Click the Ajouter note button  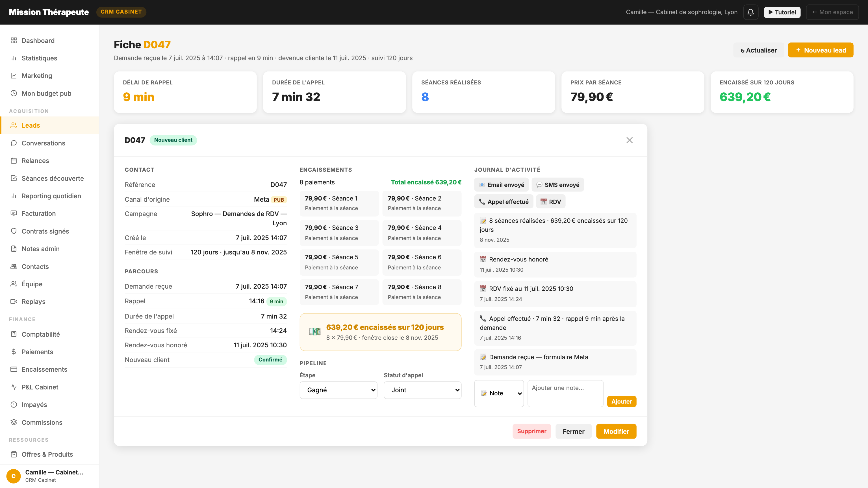pyautogui.click(x=622, y=401)
